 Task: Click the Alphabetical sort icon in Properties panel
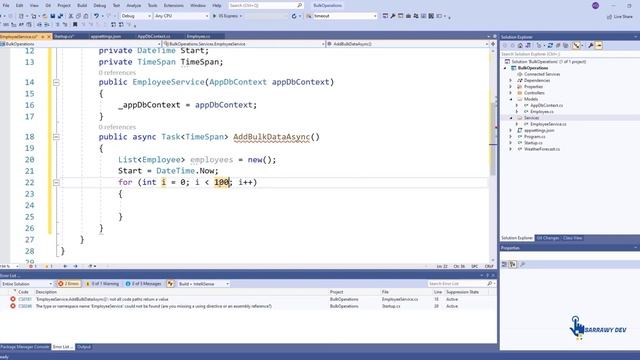[513, 264]
